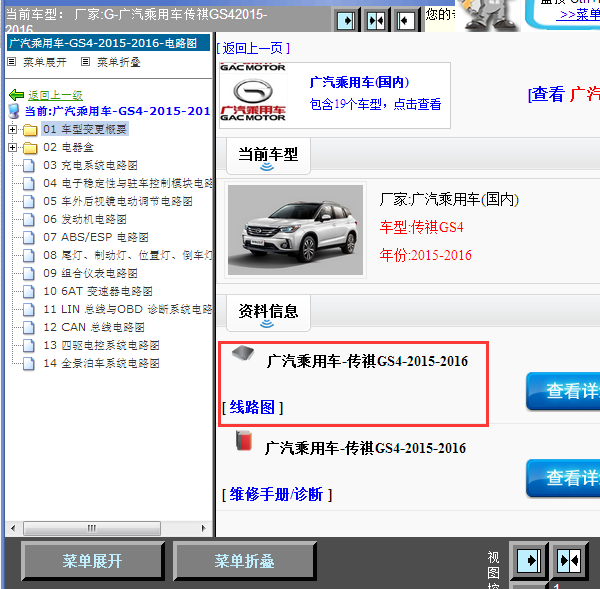Open the 广汽乘用车(国内) brand link
This screenshot has width=600, height=589.
click(359, 82)
